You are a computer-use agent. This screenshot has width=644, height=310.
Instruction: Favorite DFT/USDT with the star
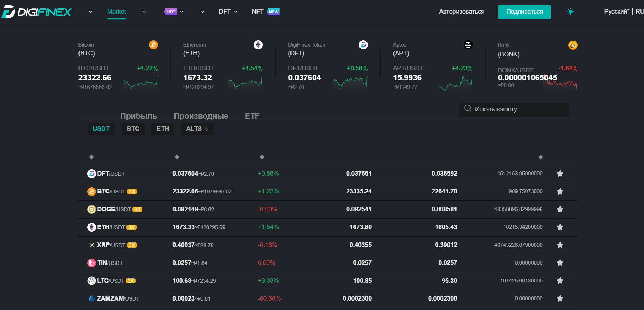tap(560, 174)
